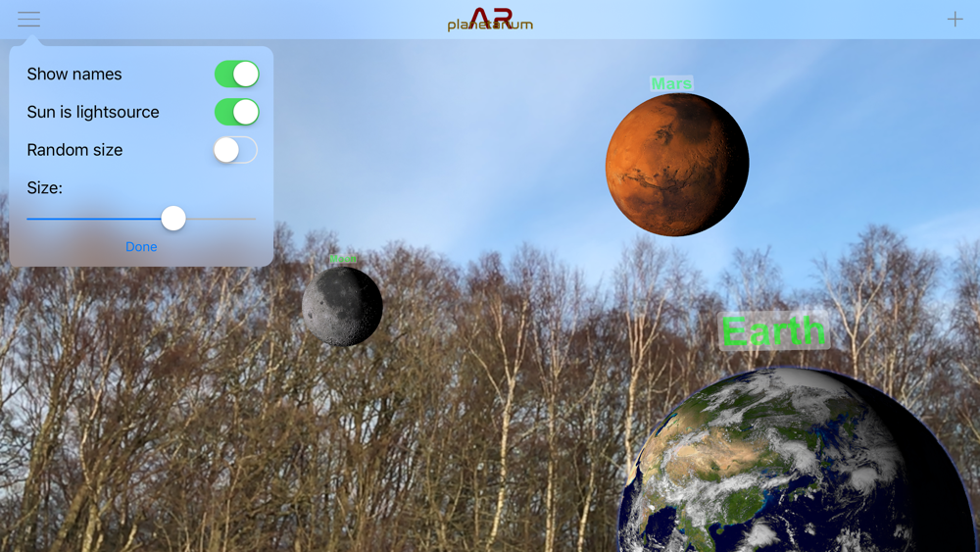Tap the plus icon to add planet
Image resolution: width=980 pixels, height=552 pixels.
coord(955,19)
